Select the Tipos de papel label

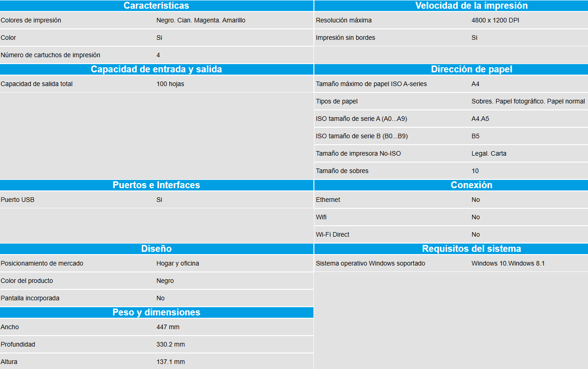pos(337,101)
